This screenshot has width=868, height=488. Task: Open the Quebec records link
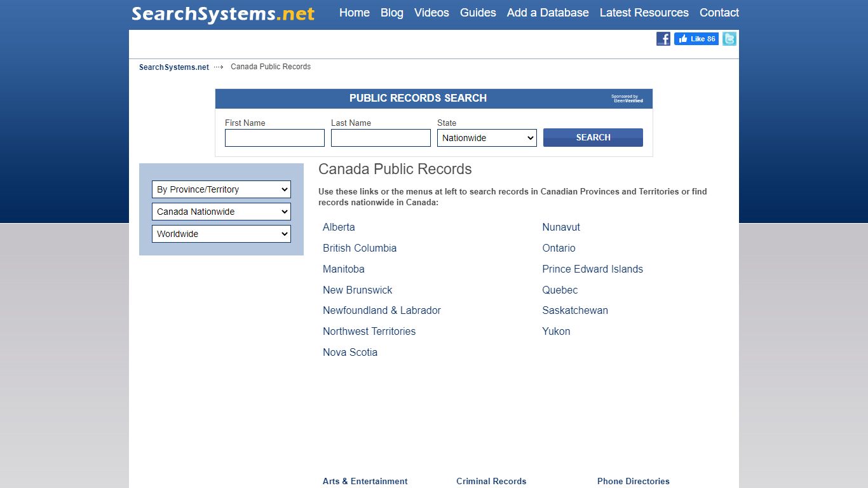(560, 290)
